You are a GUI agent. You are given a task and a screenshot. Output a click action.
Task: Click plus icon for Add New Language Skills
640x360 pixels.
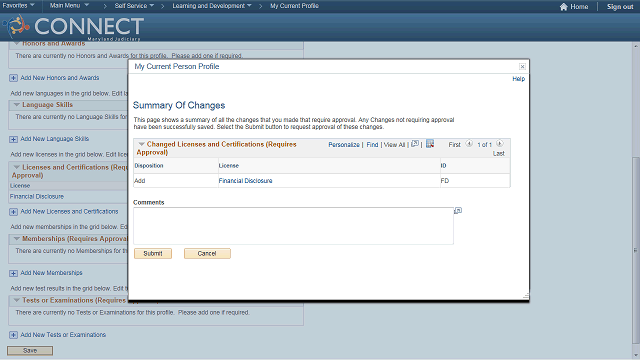click(13, 139)
